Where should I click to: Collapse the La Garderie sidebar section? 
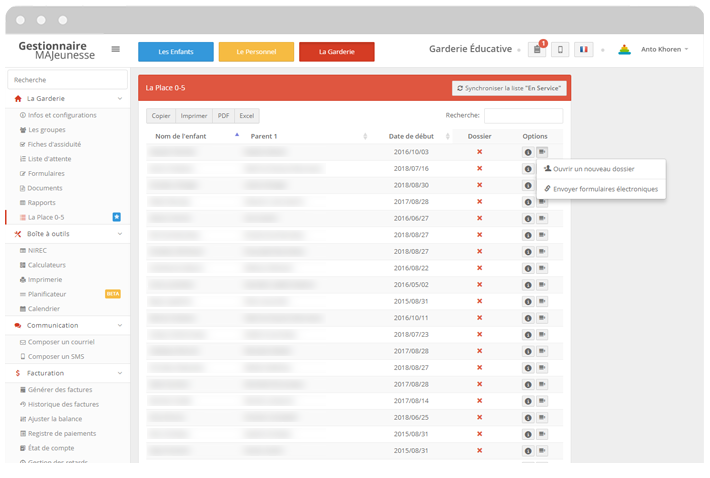(x=120, y=99)
